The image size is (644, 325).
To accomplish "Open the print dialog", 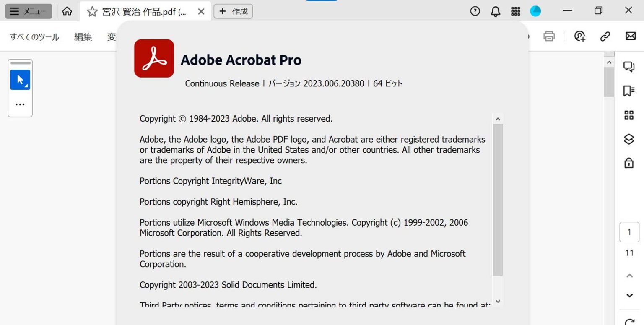I will [x=549, y=36].
